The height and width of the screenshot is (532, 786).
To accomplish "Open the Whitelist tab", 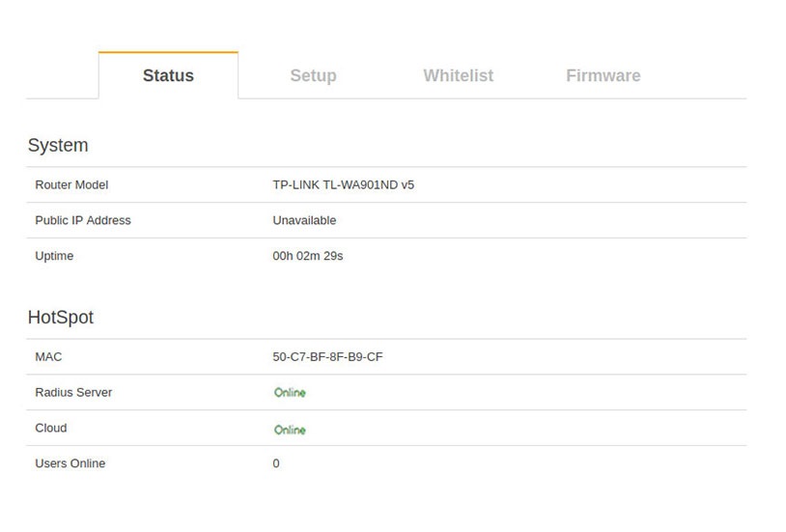I will point(458,75).
